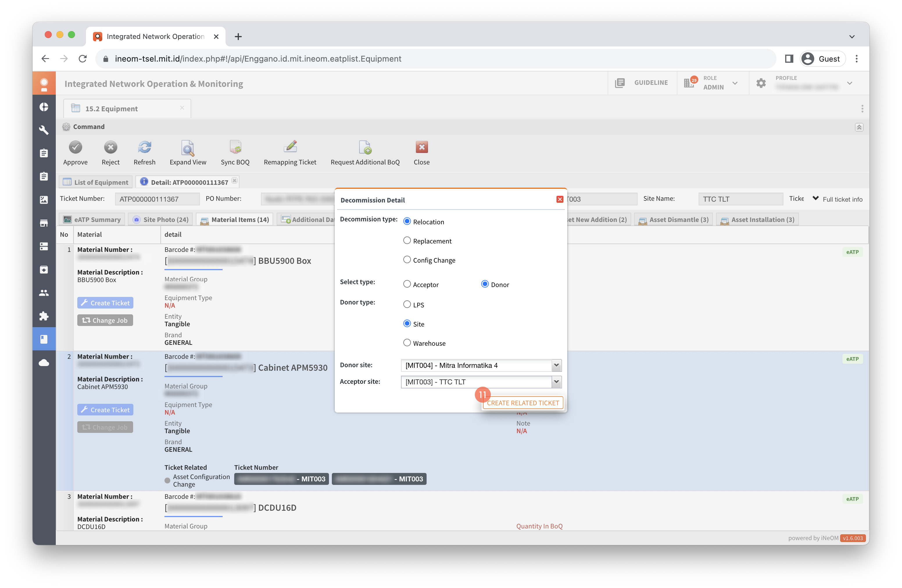Open the sidebar archive download box icon
Screen dimensions: 902x588
pos(44,269)
